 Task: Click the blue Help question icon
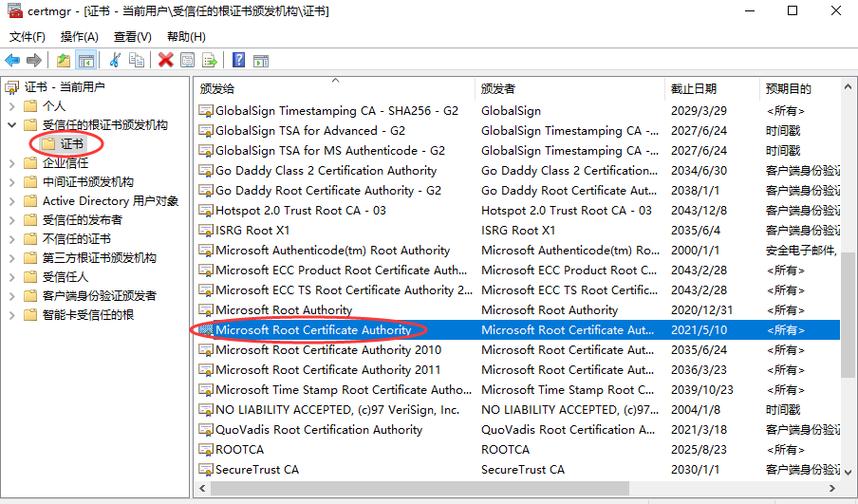[x=238, y=60]
